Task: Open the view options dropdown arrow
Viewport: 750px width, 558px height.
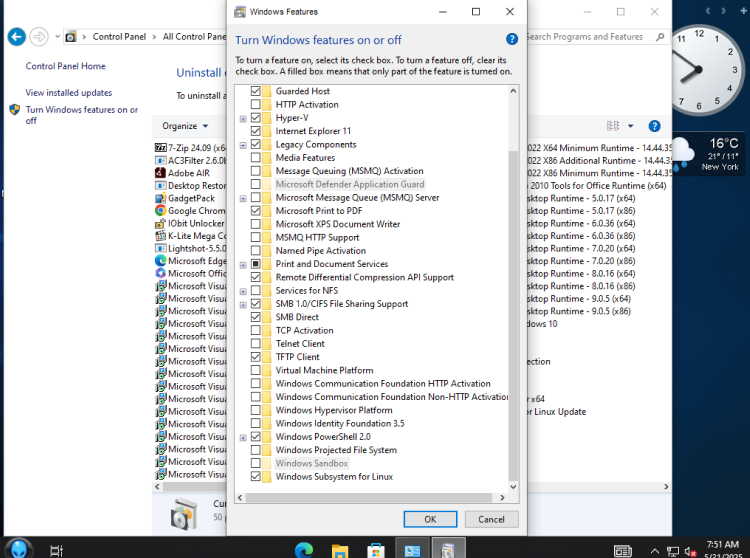Action: pos(630,126)
